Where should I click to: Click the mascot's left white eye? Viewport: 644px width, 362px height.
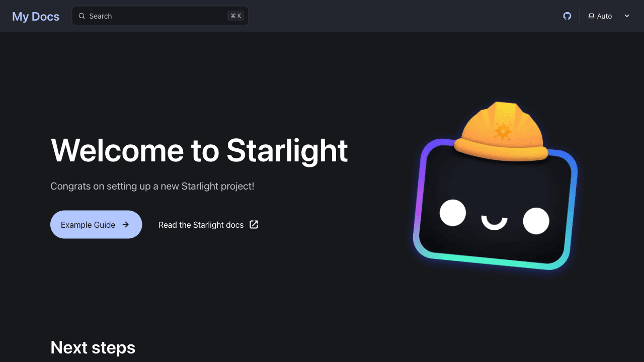click(x=453, y=213)
